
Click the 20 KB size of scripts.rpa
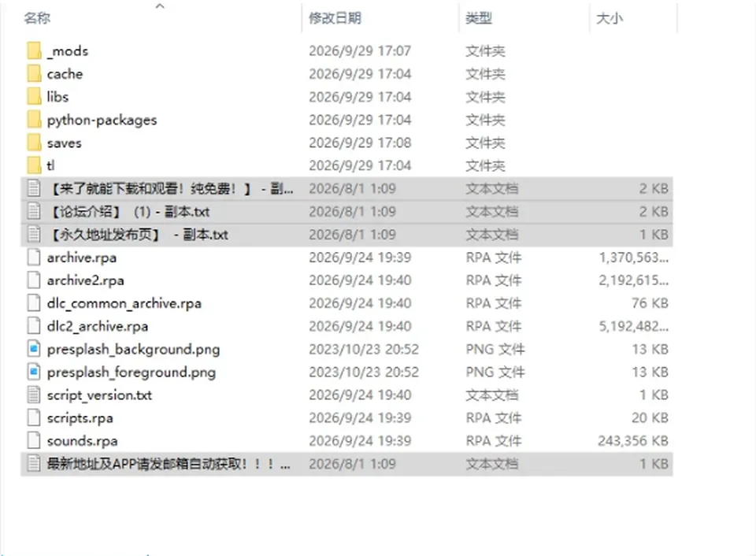click(650, 418)
